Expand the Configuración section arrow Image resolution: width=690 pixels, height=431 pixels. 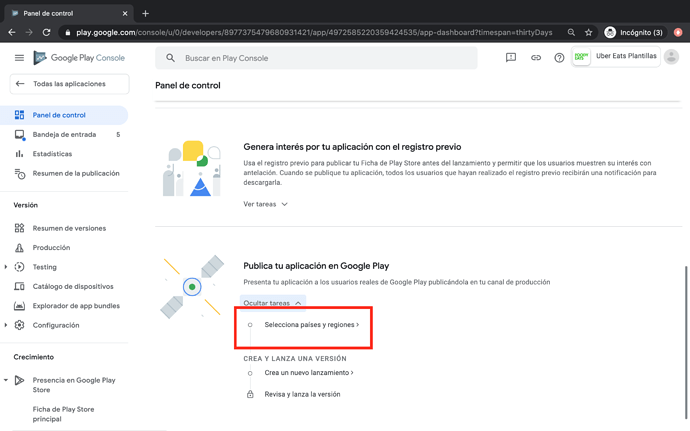click(6, 325)
